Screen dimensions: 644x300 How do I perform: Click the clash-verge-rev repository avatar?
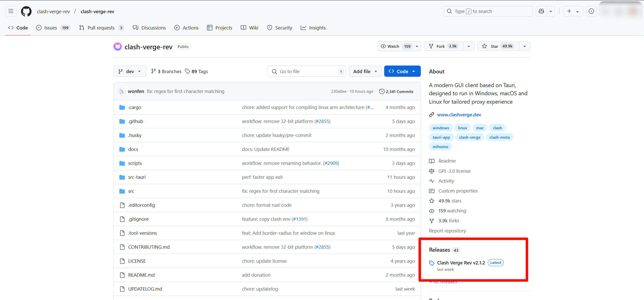pyautogui.click(x=118, y=46)
